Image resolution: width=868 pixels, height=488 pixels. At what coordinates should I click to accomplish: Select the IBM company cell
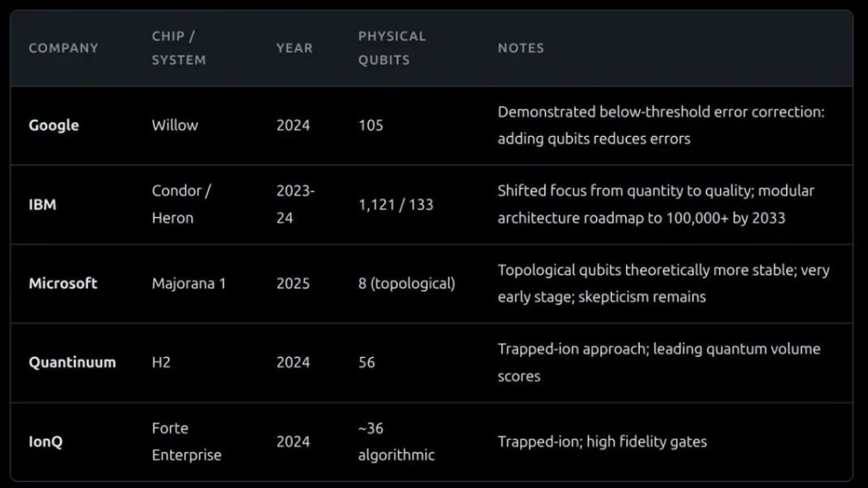click(x=42, y=205)
